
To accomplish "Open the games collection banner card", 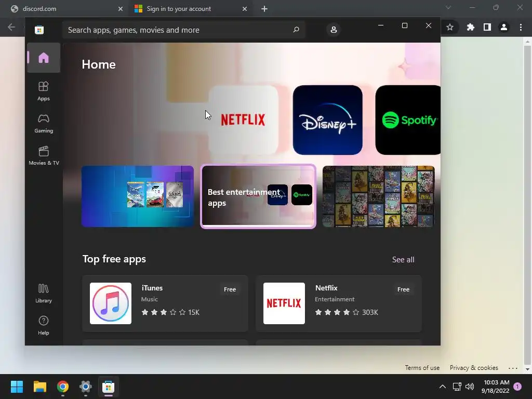I will tap(137, 196).
